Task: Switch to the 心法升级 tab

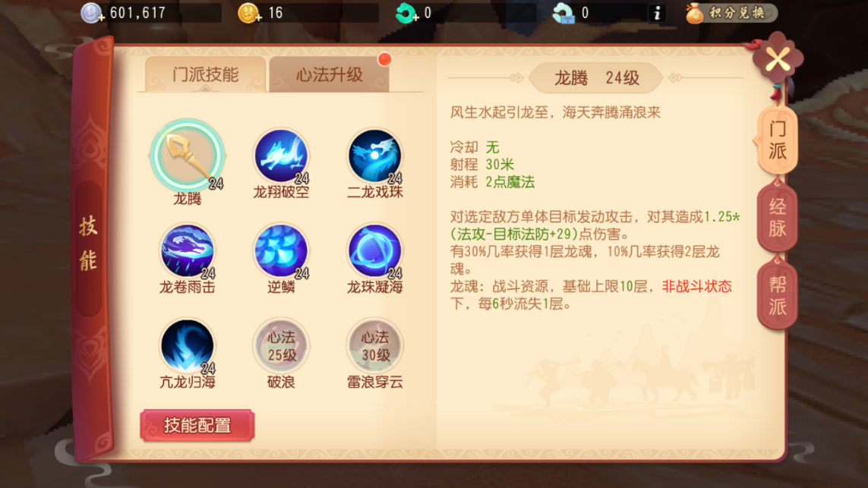Action: click(330, 74)
